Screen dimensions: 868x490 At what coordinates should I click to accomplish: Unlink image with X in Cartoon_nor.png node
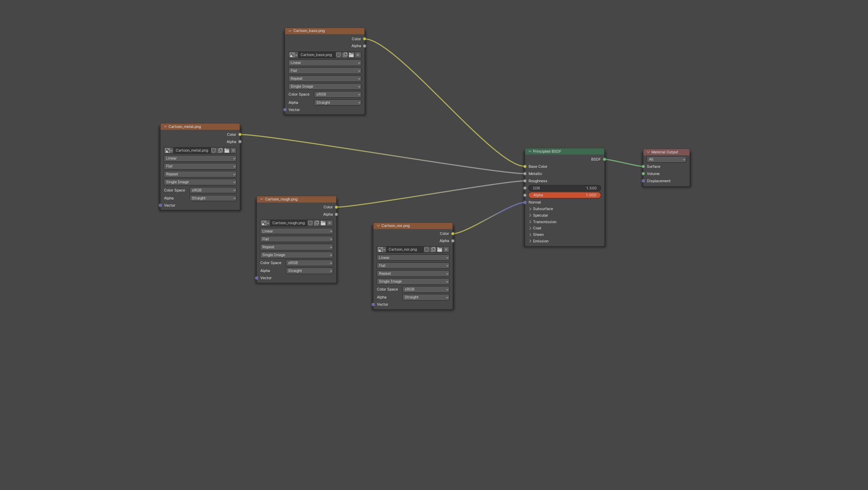click(x=446, y=250)
